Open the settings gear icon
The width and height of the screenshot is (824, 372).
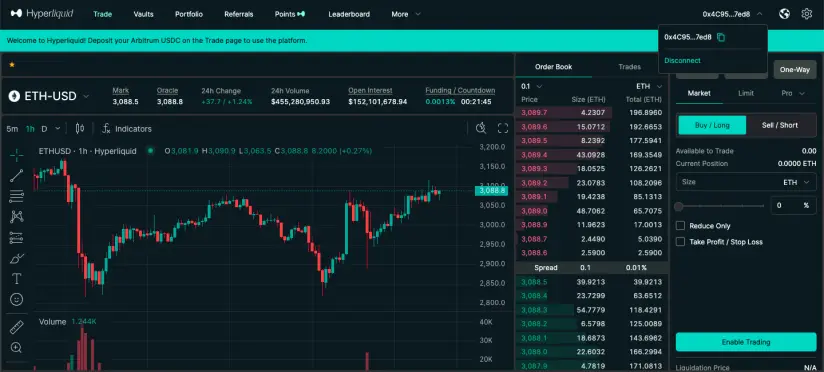tap(807, 14)
